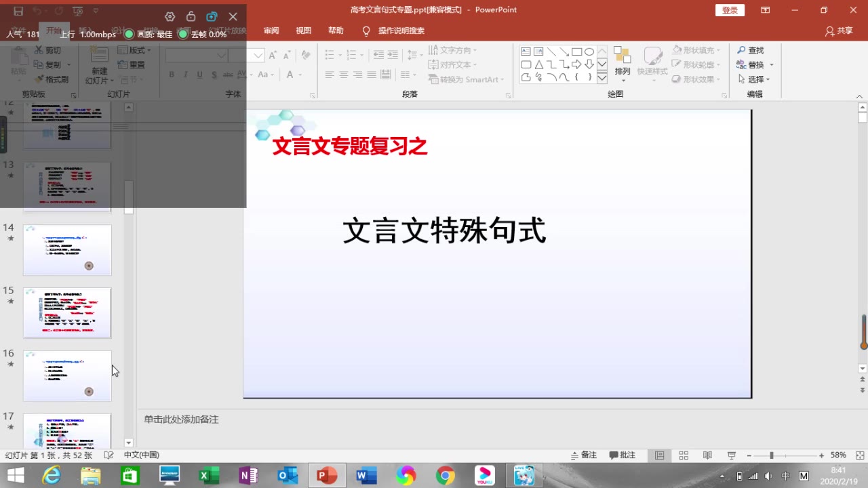868x488 pixels.
Task: Open the shape fill (形状填充) color menu
Action: [x=698, y=50]
